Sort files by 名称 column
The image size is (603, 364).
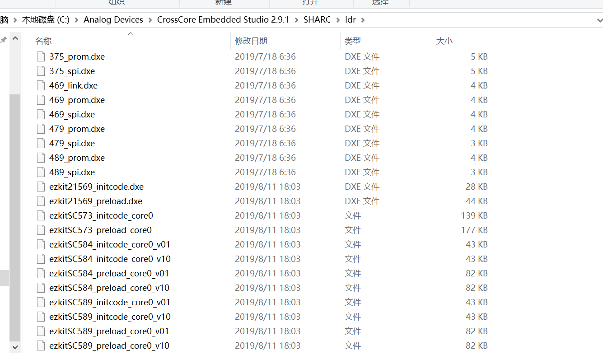click(x=43, y=41)
